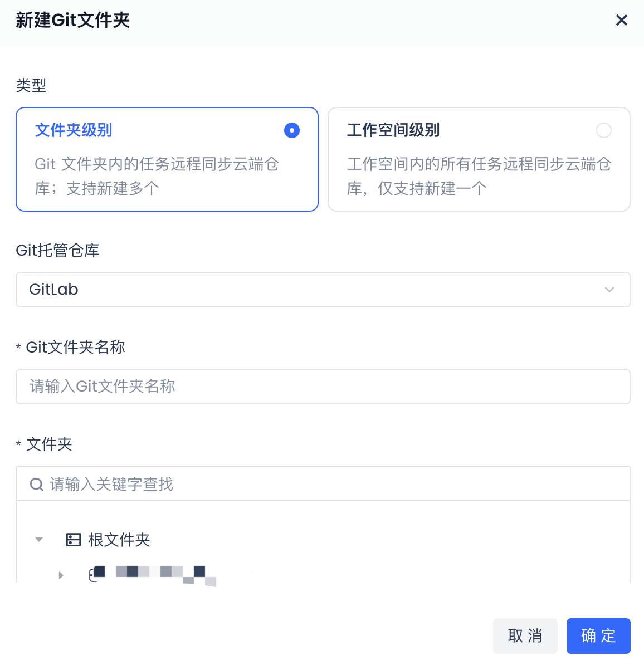The width and height of the screenshot is (644, 665).
Task: Open the GitLab repository dropdown
Action: click(323, 290)
